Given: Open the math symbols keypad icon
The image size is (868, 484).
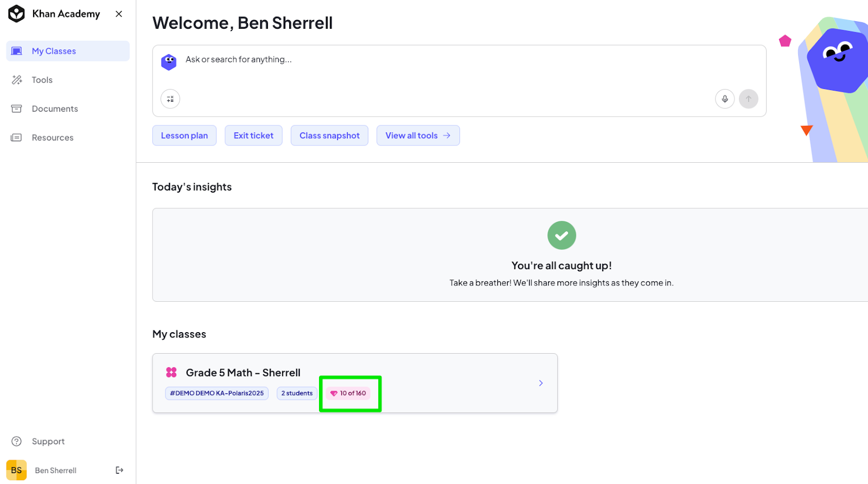Looking at the screenshot, I should (170, 99).
